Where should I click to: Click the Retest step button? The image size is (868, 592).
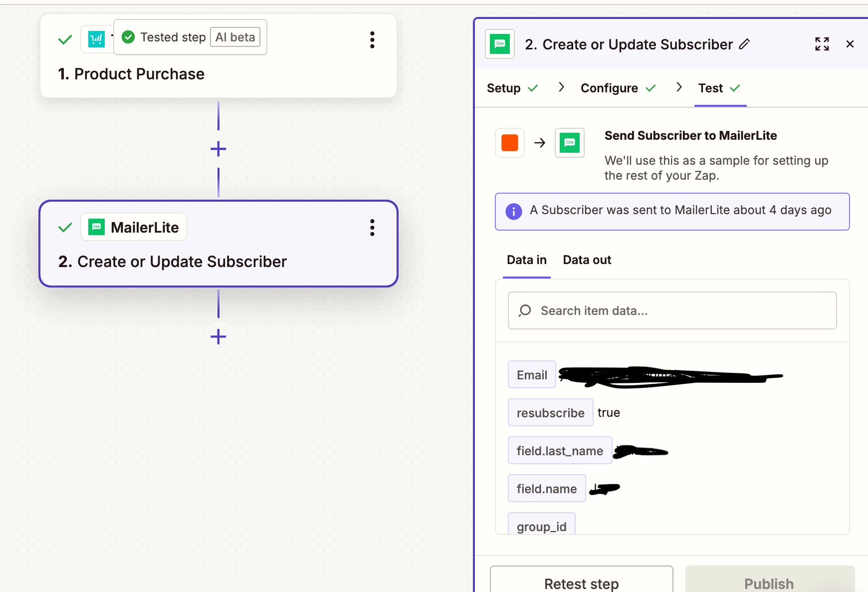click(582, 580)
